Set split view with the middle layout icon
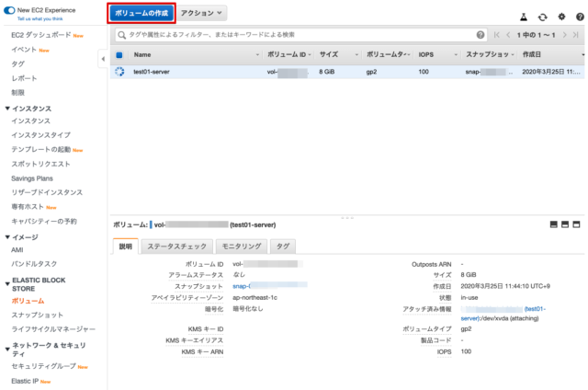This screenshot has width=588, height=390. (565, 224)
